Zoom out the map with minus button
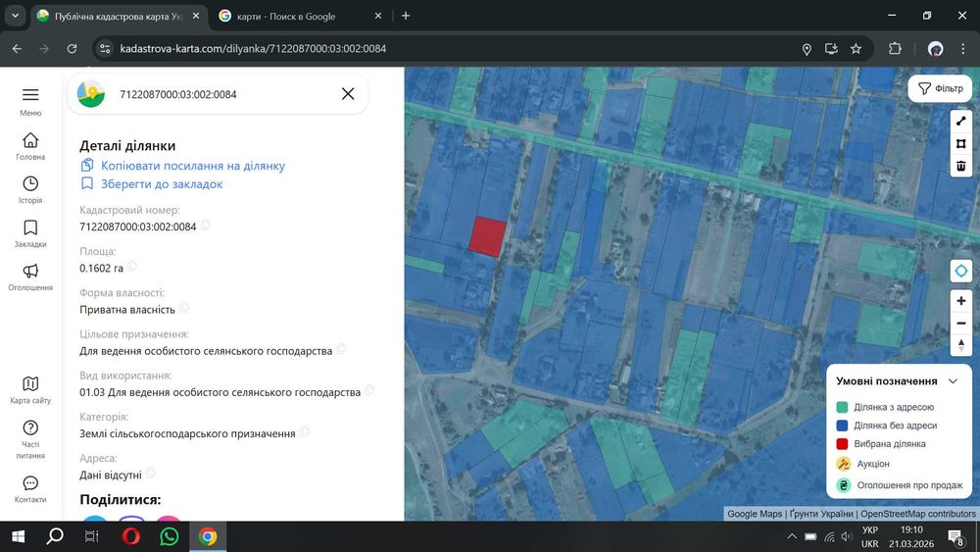The height and width of the screenshot is (552, 980). point(961,324)
